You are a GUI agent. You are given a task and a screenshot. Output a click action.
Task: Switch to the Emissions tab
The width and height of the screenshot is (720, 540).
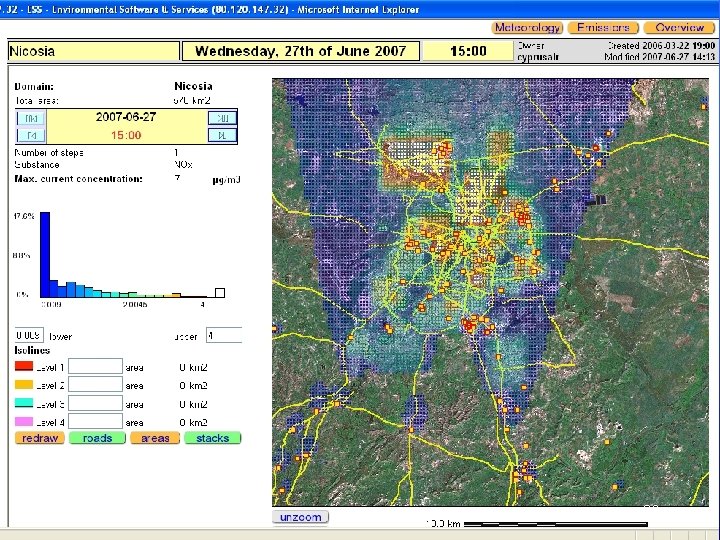click(x=603, y=28)
